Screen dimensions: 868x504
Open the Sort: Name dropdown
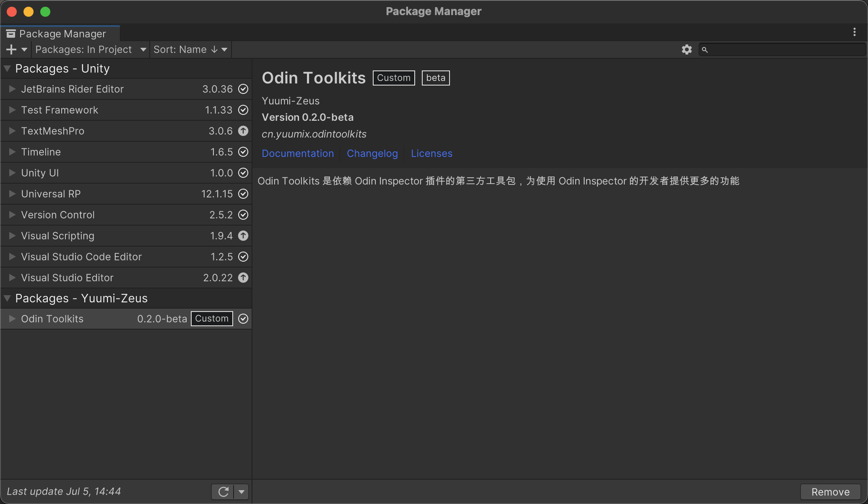[x=190, y=49]
